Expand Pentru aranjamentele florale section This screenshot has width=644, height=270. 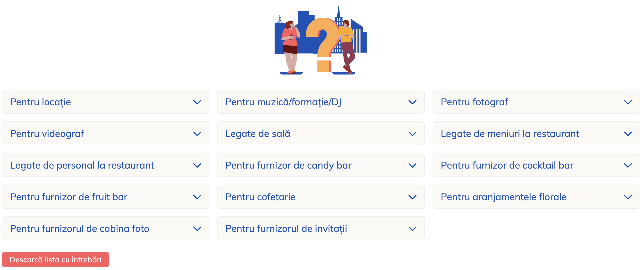(536, 197)
